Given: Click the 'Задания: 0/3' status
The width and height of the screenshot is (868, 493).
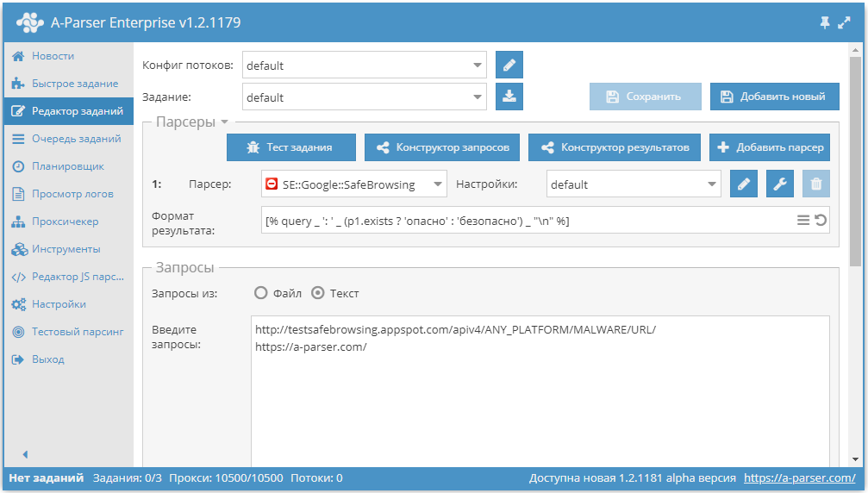Looking at the screenshot, I should click(x=128, y=478).
